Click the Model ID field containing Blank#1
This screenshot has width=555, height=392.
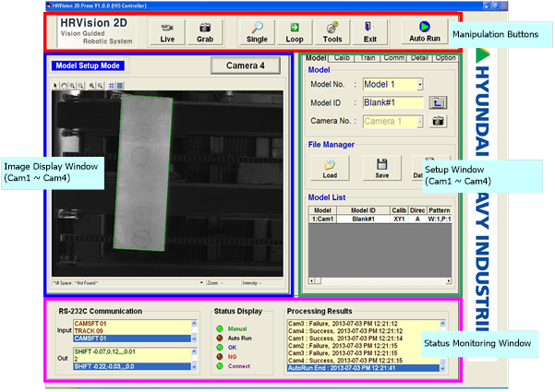coord(392,103)
